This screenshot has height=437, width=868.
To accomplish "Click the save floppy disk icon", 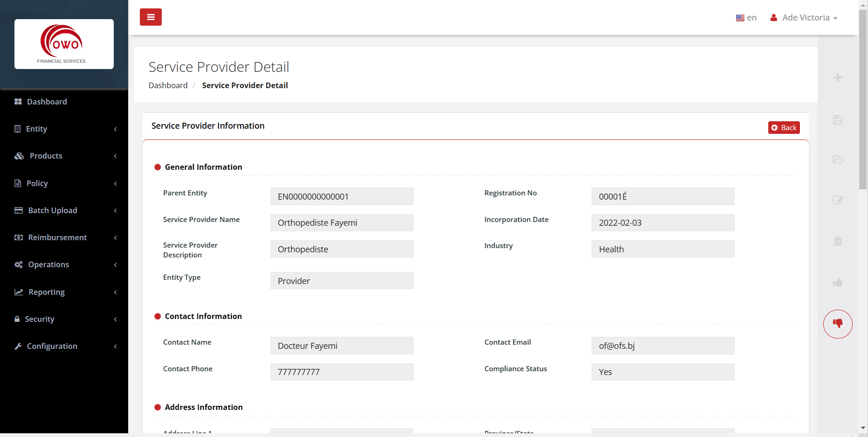I will [838, 120].
